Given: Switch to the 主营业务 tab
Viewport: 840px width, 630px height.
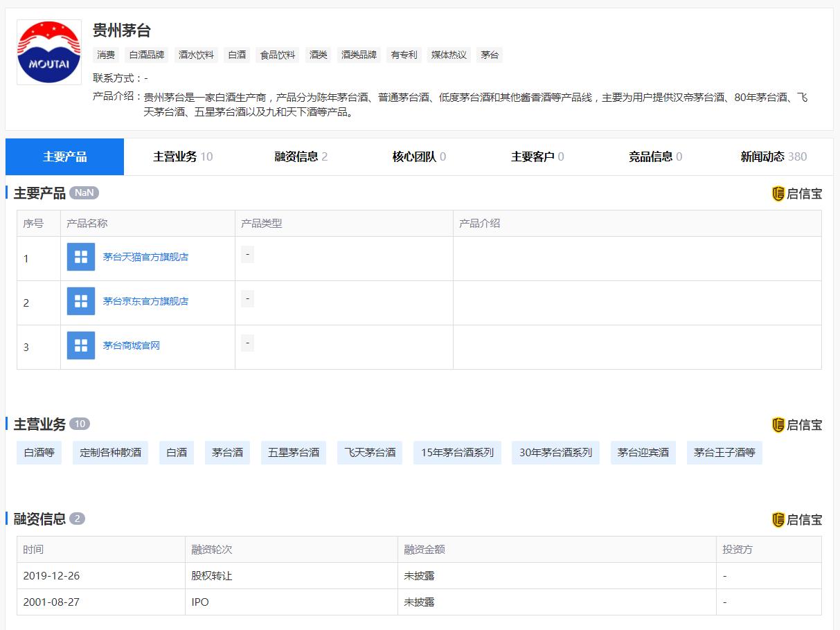Looking at the screenshot, I should [x=183, y=156].
